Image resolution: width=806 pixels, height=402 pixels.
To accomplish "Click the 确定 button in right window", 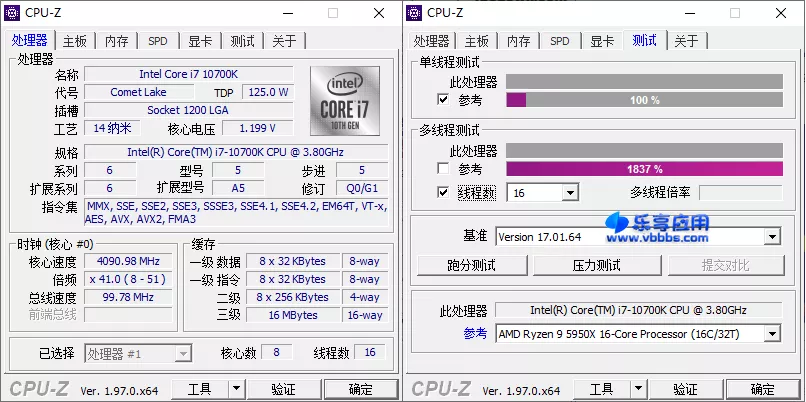I will 762,389.
